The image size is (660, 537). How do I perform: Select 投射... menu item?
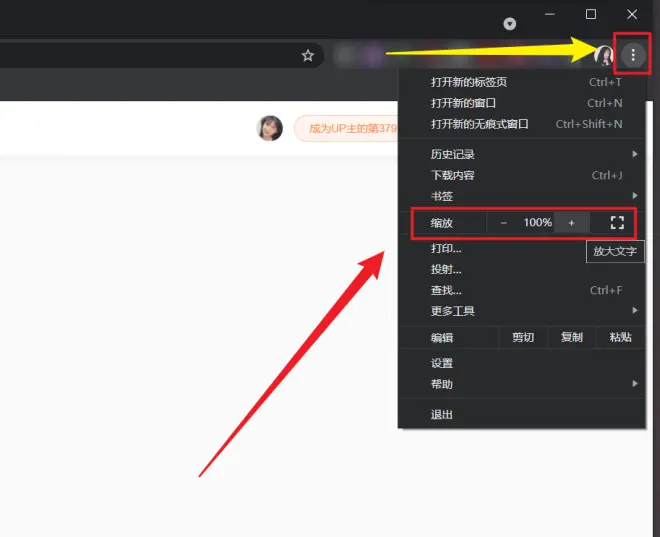point(522,269)
